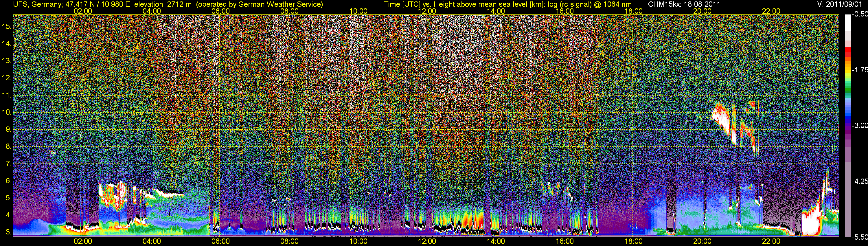Pick the red band of the color bar
868x246 pixels.
click(848, 52)
